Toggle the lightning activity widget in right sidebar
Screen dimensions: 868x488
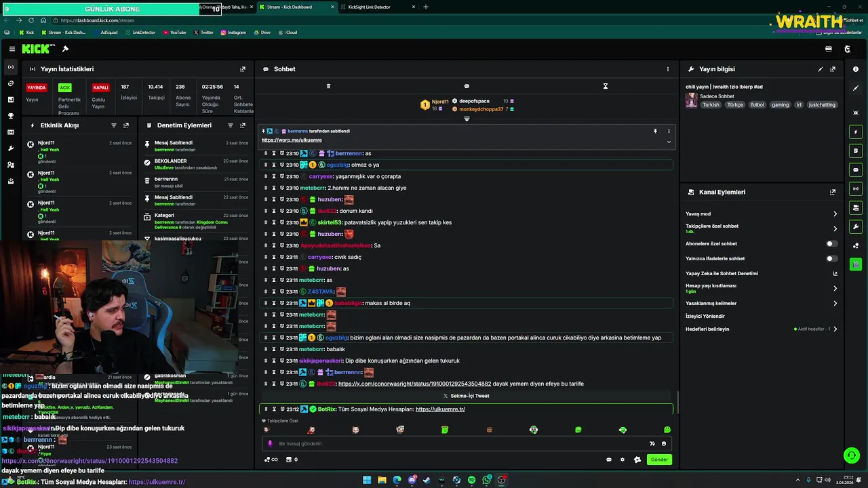click(856, 131)
